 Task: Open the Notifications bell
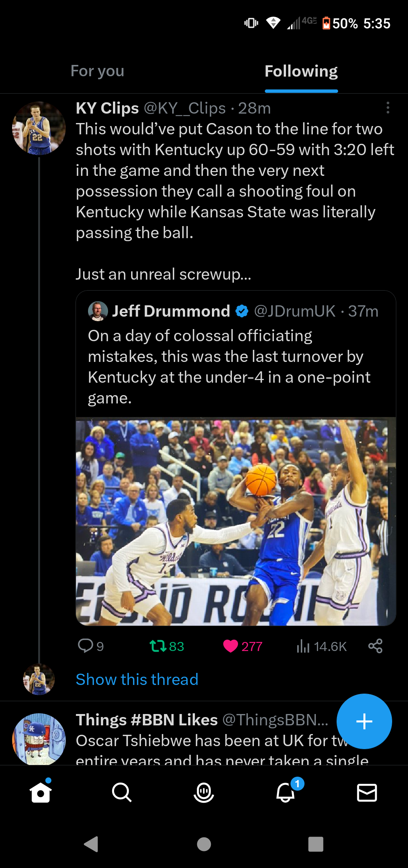[286, 792]
